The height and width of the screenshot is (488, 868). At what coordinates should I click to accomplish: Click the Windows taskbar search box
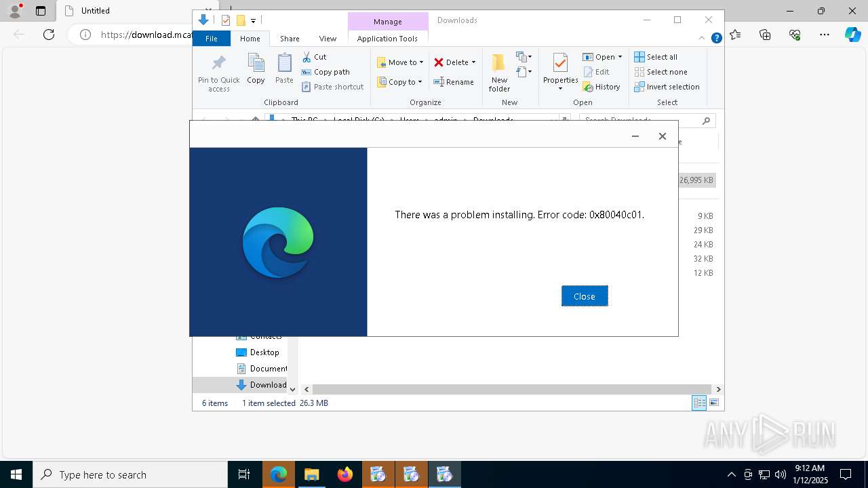point(130,474)
